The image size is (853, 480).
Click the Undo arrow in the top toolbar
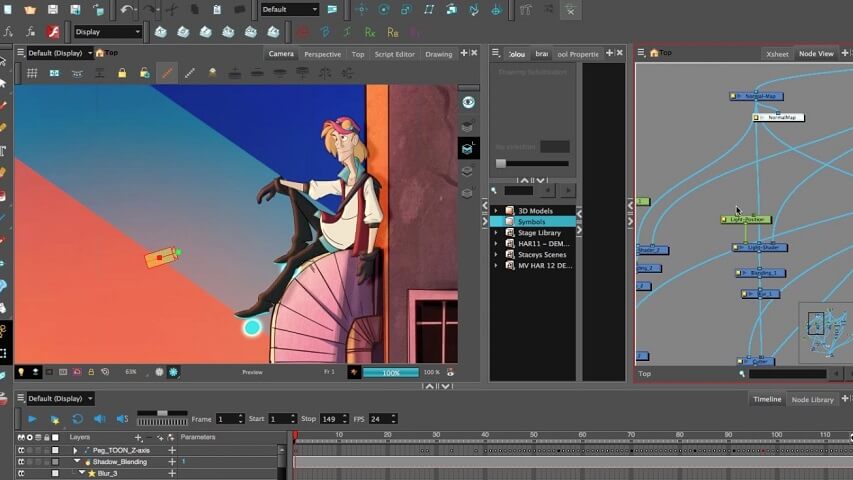pyautogui.click(x=126, y=9)
